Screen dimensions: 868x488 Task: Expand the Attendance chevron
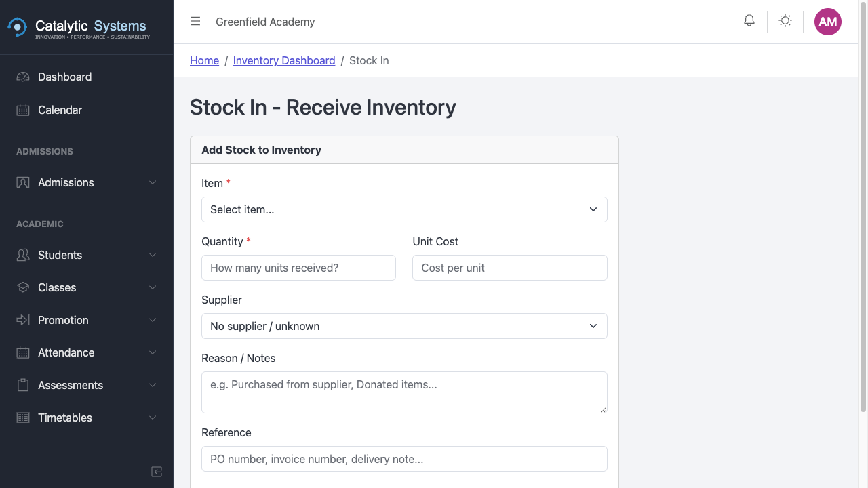click(x=153, y=352)
